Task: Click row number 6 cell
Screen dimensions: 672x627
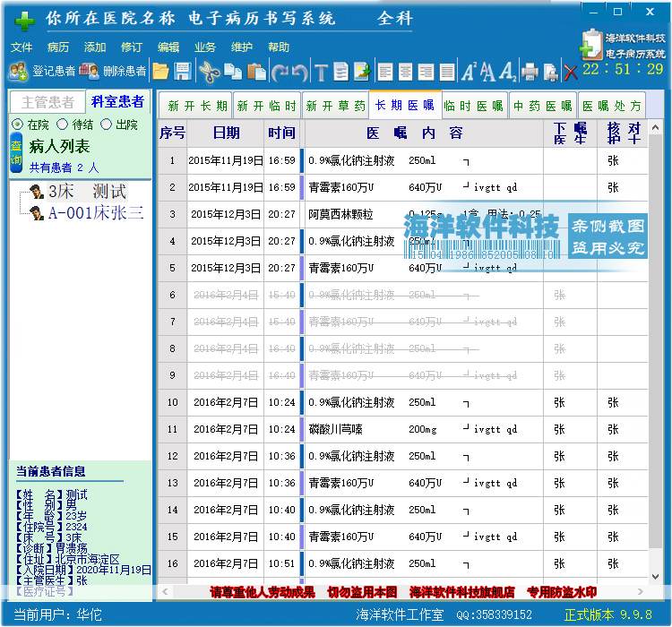Action: (172, 295)
